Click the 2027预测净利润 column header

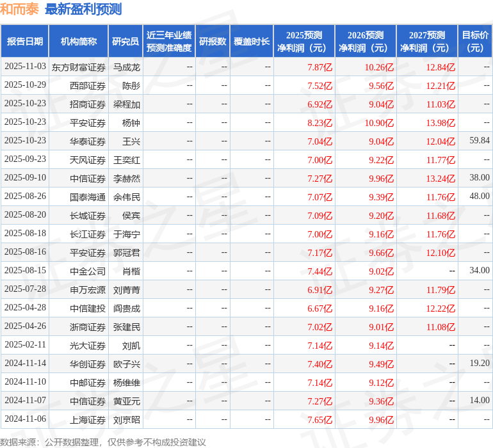(427, 41)
